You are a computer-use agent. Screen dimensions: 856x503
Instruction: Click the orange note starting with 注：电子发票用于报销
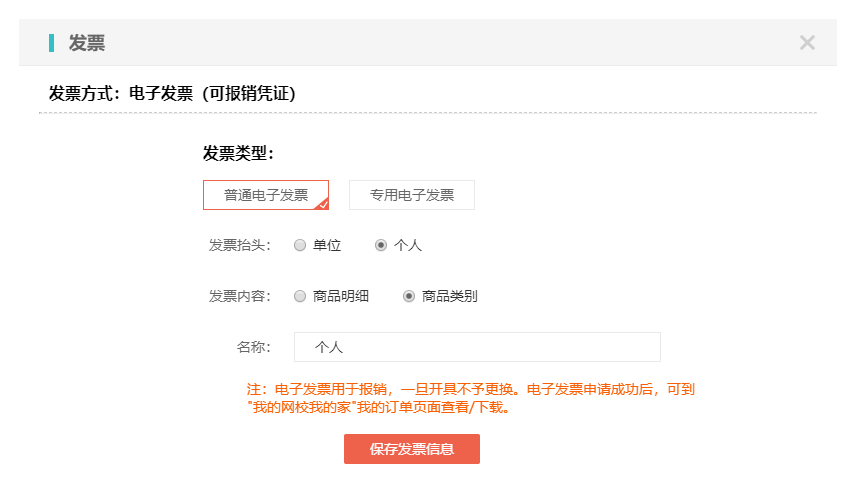(x=470, y=389)
